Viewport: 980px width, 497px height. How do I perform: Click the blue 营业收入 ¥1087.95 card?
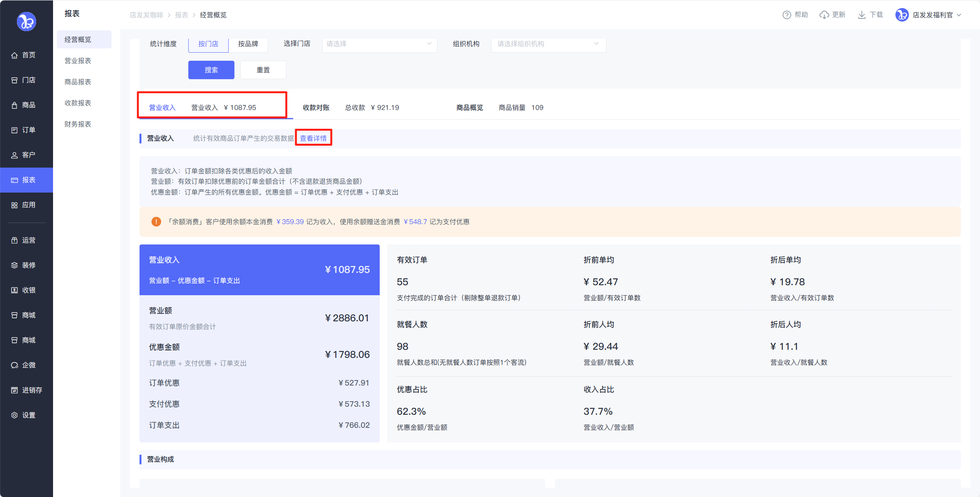pos(259,270)
